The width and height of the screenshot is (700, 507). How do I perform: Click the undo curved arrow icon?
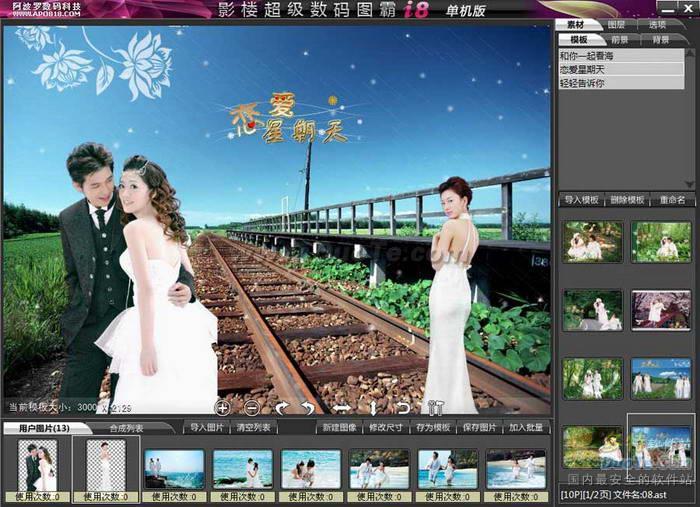[403, 408]
